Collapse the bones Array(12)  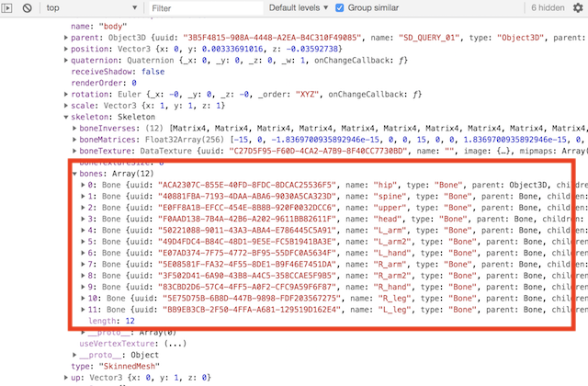coord(74,174)
